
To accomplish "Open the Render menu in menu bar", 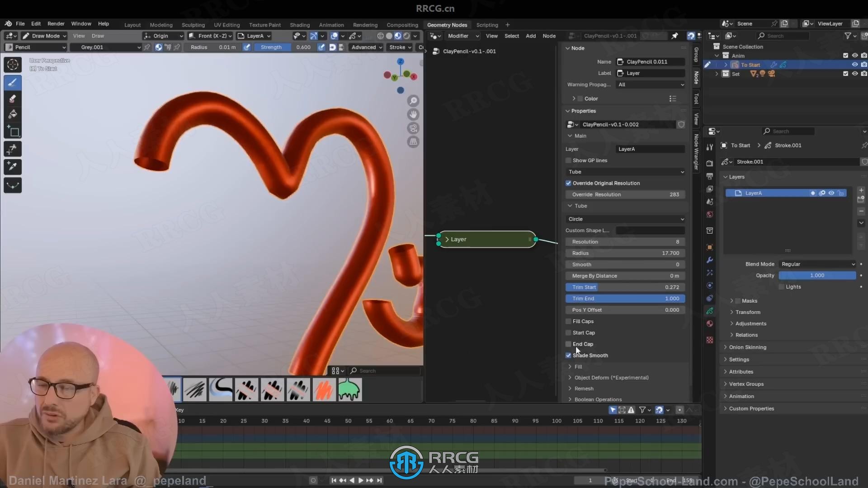I will 56,24.
